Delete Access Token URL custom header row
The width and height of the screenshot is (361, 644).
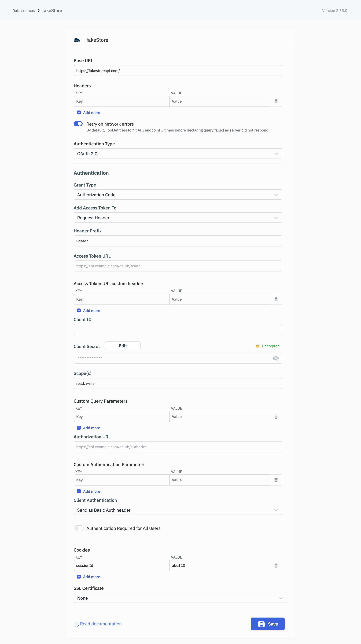276,299
